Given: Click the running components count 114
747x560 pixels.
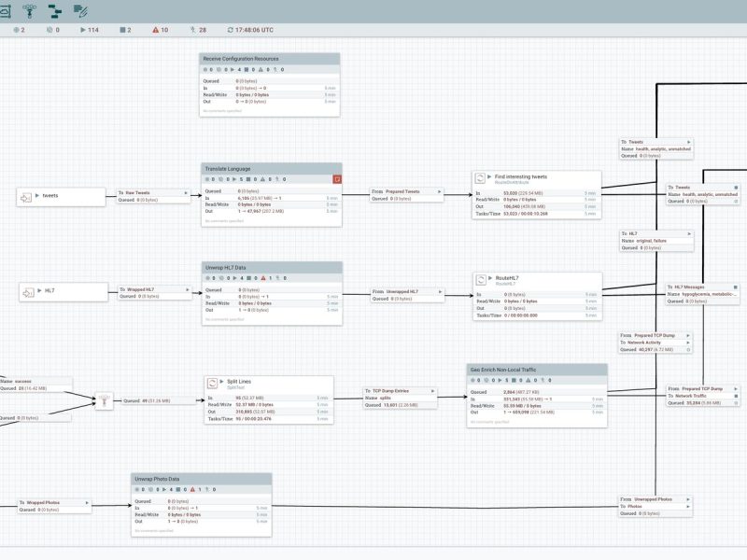Looking at the screenshot, I should point(90,30).
